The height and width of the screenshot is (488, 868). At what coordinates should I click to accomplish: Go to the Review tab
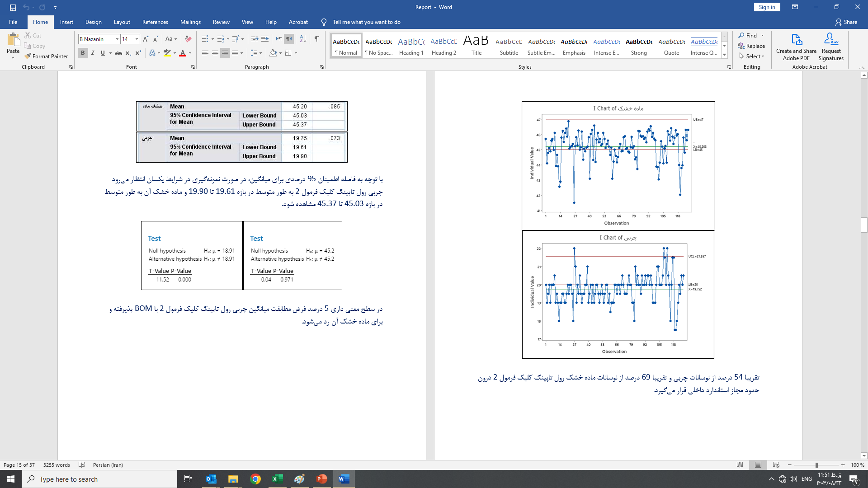[x=221, y=22]
